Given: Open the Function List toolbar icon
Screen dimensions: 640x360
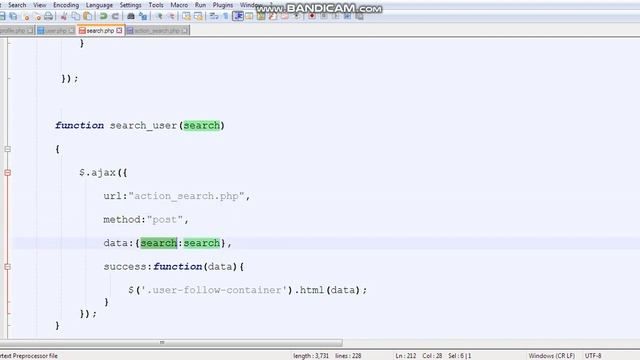Looking at the screenshot, I should 273,16.
